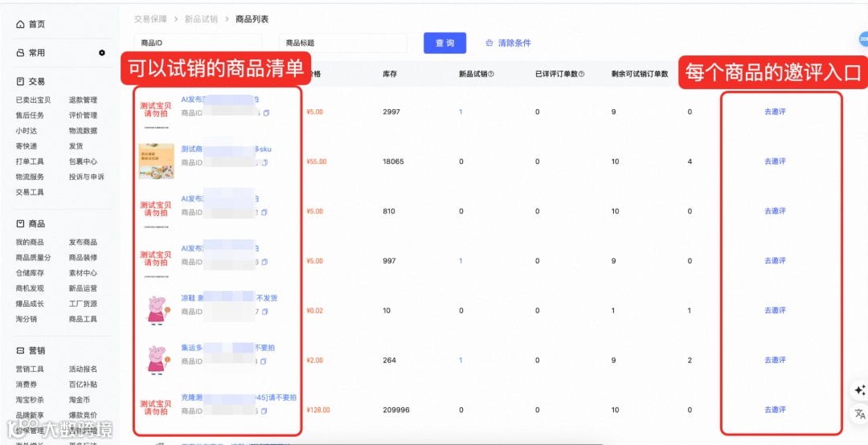Show help tooltip beside 已详评订单数 header
The image size is (868, 445).
click(582, 74)
